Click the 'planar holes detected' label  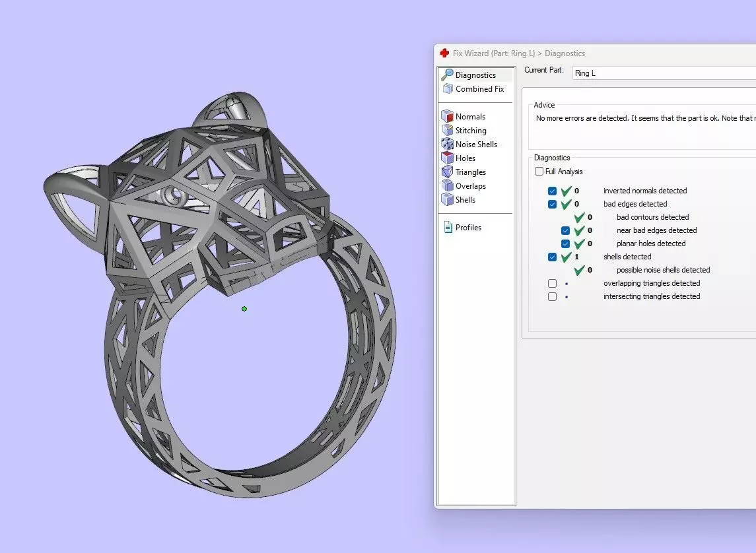tap(651, 244)
